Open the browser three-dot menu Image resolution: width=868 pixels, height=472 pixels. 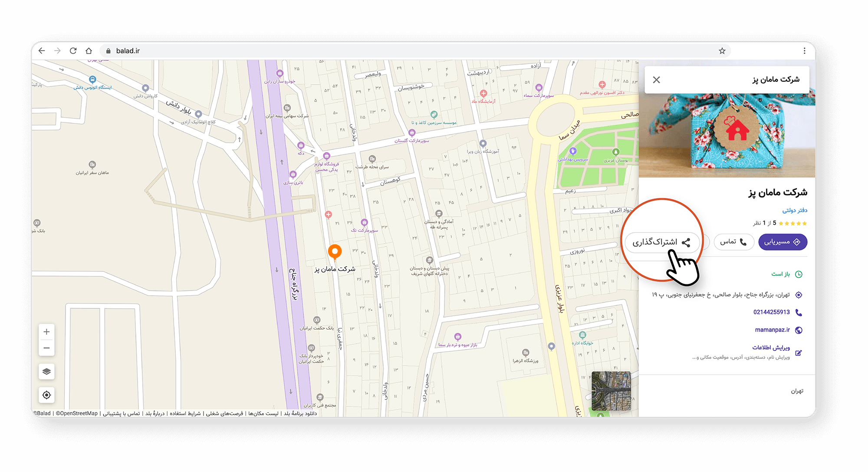[804, 51]
